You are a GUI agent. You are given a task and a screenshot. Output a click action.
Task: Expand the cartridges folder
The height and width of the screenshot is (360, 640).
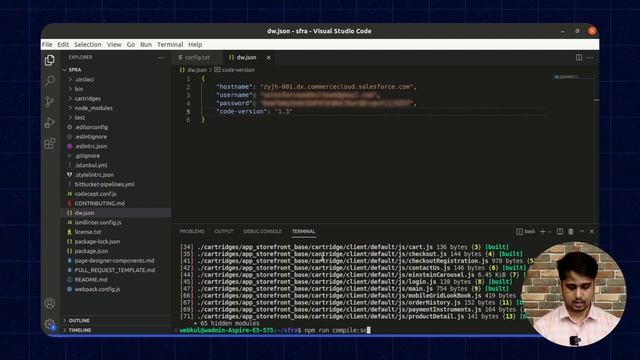click(x=116, y=98)
